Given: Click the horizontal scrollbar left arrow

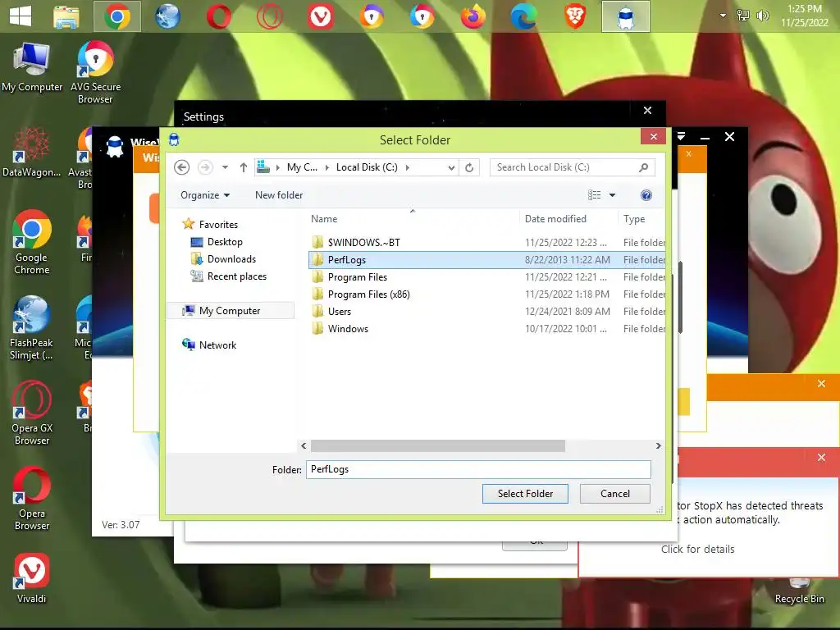Looking at the screenshot, I should (x=304, y=445).
